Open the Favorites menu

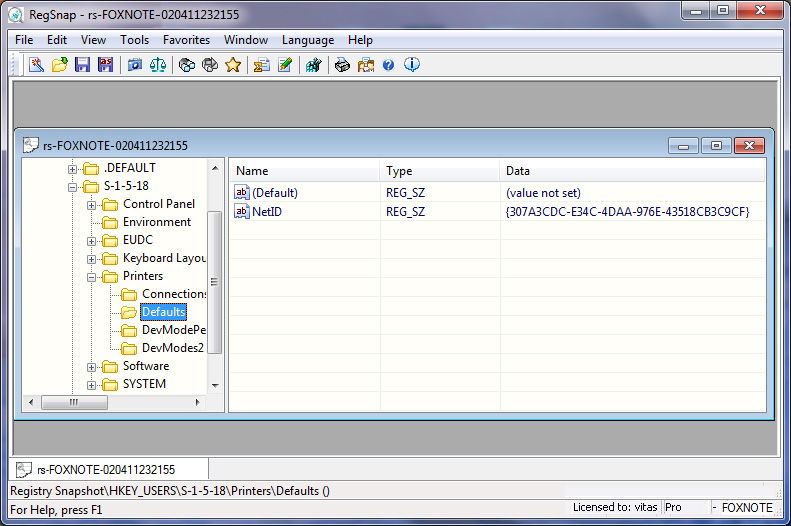click(186, 40)
